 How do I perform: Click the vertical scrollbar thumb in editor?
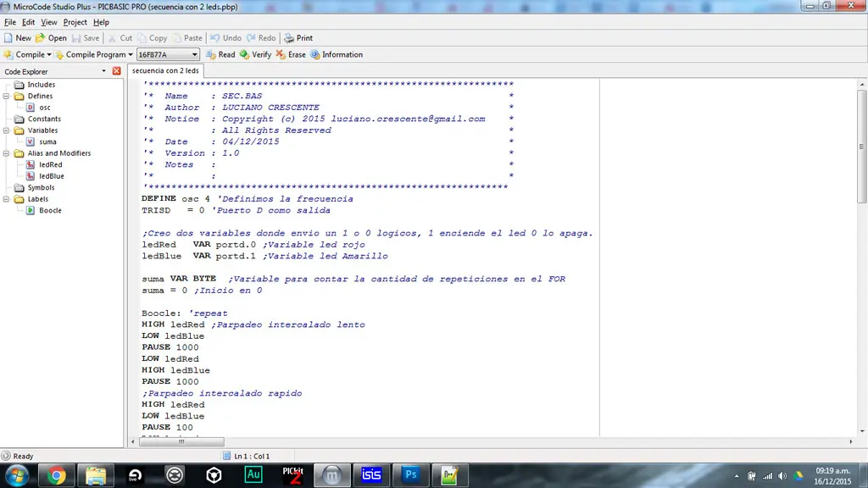pos(861,147)
